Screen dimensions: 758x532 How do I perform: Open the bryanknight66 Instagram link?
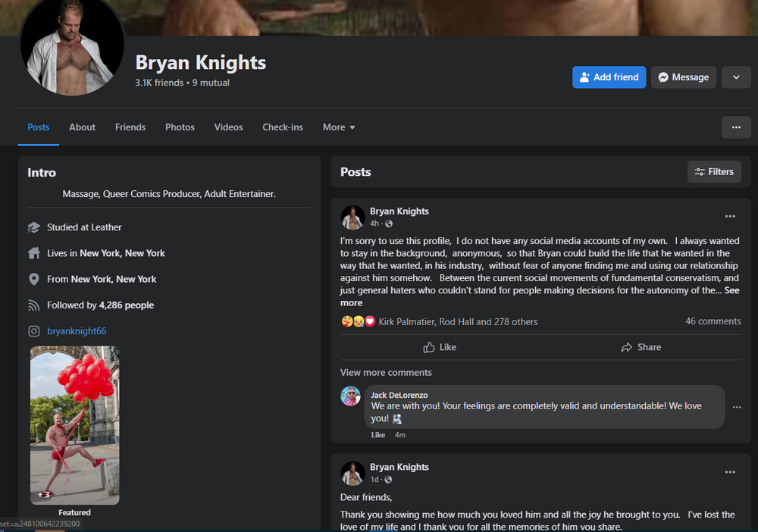tap(75, 331)
